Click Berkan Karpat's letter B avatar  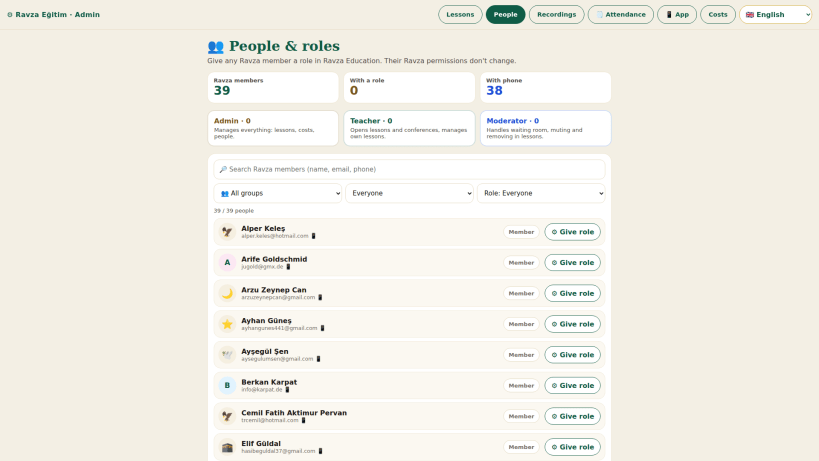pyautogui.click(x=227, y=385)
